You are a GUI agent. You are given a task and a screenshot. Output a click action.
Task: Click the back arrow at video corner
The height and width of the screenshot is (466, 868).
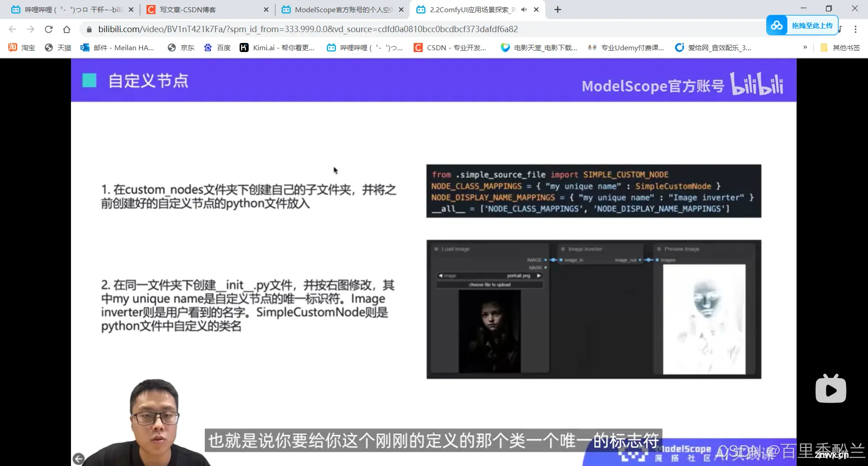pyautogui.click(x=78, y=459)
